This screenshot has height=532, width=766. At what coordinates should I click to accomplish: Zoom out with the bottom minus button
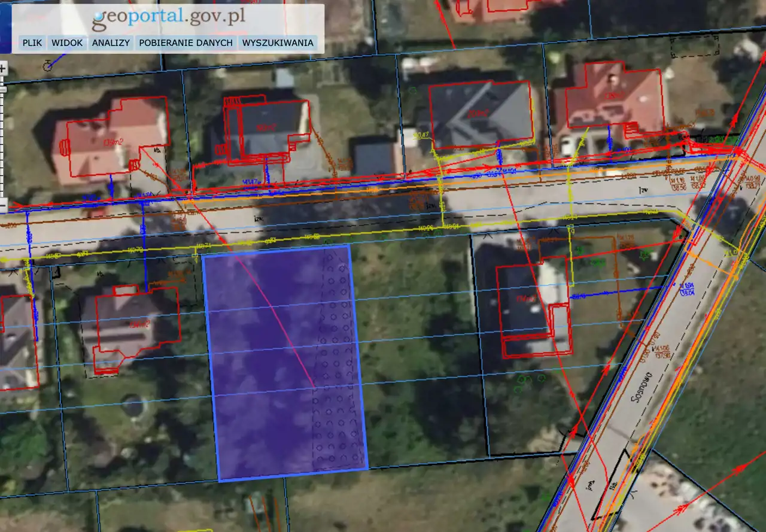coord(2,205)
